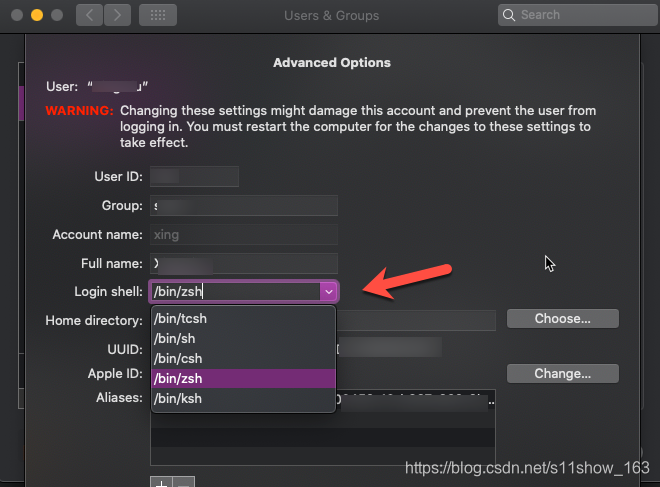Edit the Login shell text field

click(235, 292)
